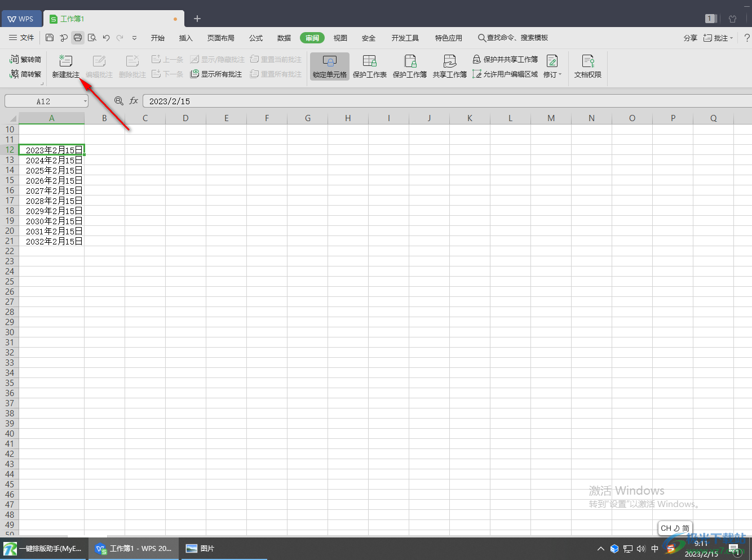
Task: Click the zoom magnifier icon beside fx
Action: tap(119, 101)
